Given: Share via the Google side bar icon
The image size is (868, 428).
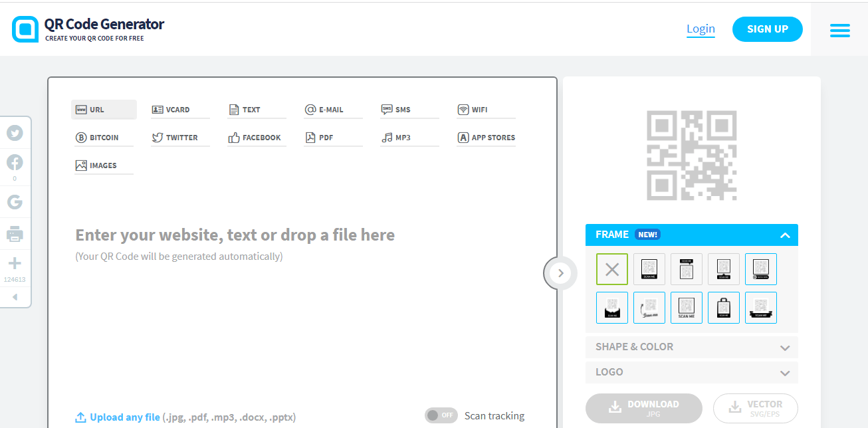Looking at the screenshot, I should pyautogui.click(x=15, y=202).
